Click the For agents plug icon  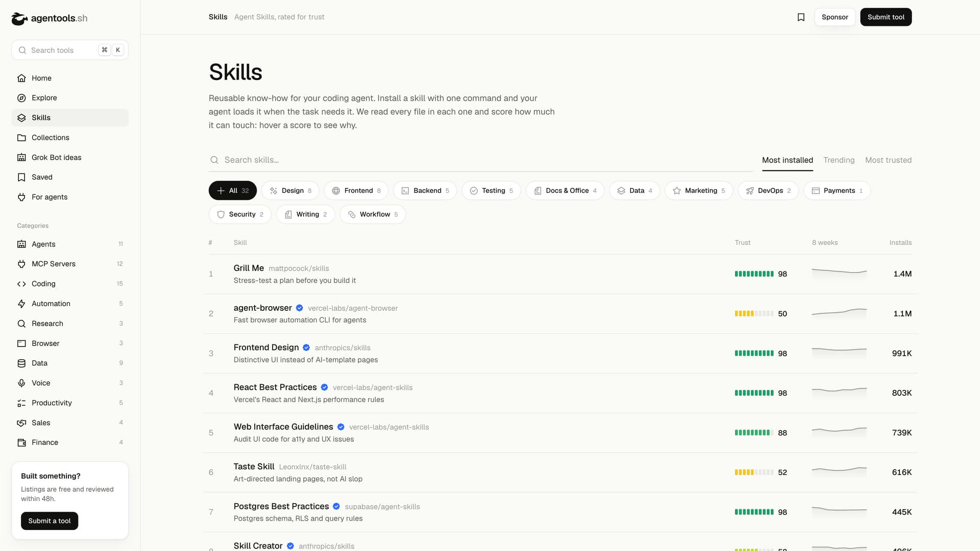[x=21, y=197]
